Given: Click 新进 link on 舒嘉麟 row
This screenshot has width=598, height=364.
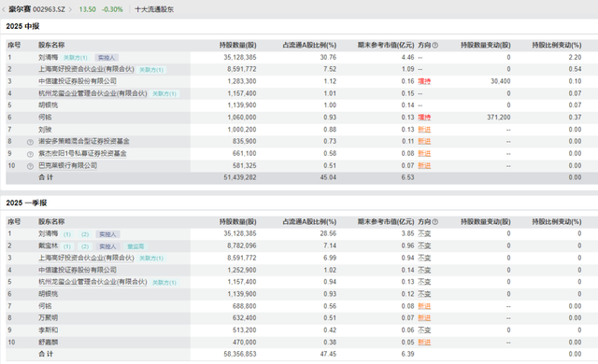Looking at the screenshot, I should (x=424, y=343).
